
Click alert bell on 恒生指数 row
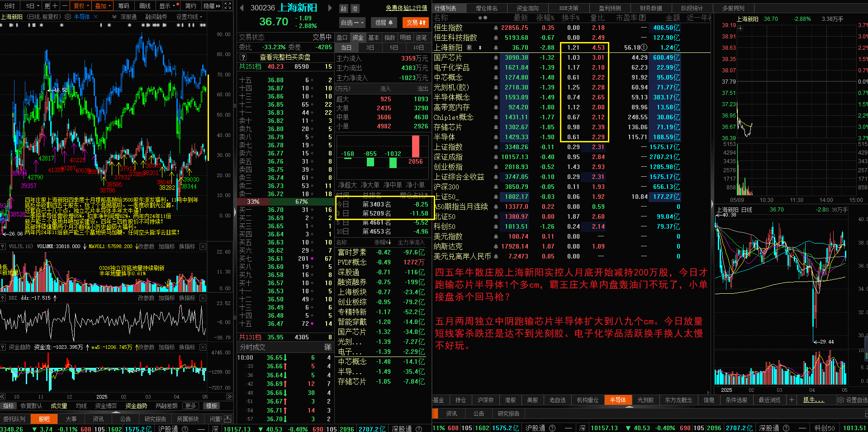click(496, 28)
